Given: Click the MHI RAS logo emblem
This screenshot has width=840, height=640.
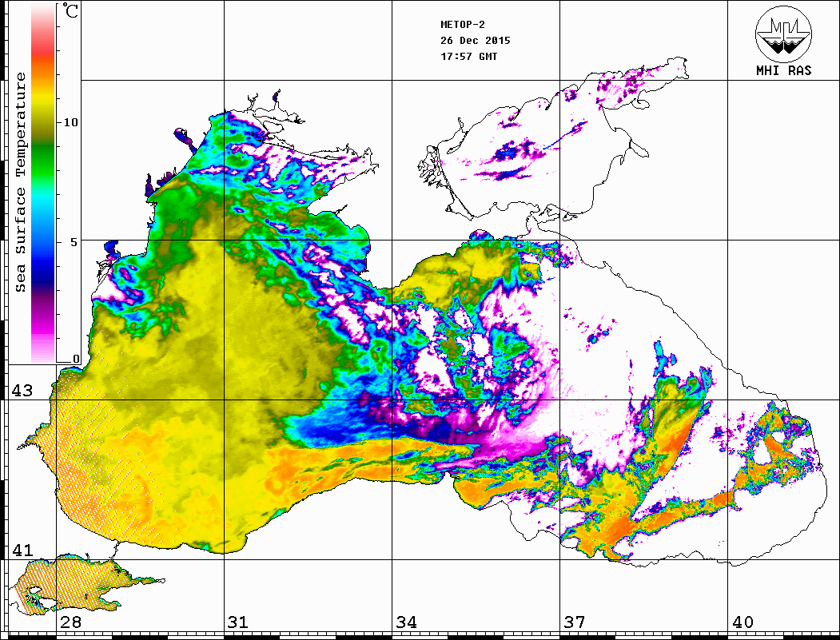Looking at the screenshot, I should [783, 34].
